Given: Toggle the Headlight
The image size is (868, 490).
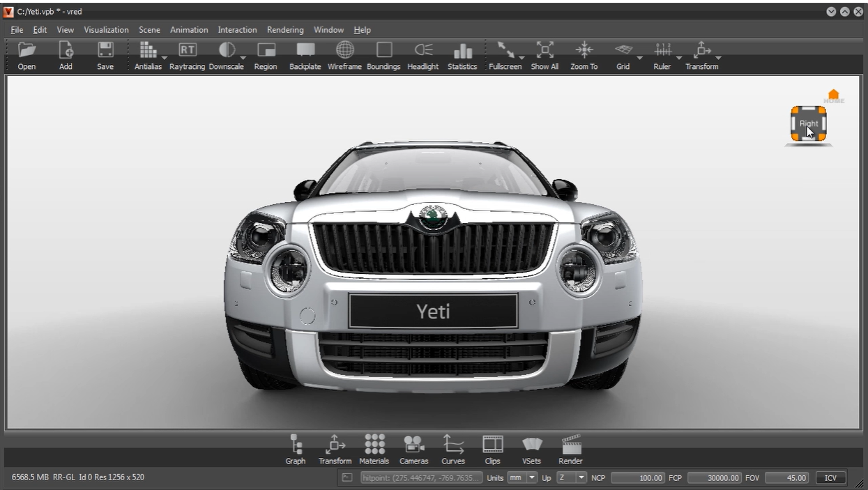Looking at the screenshot, I should [423, 50].
